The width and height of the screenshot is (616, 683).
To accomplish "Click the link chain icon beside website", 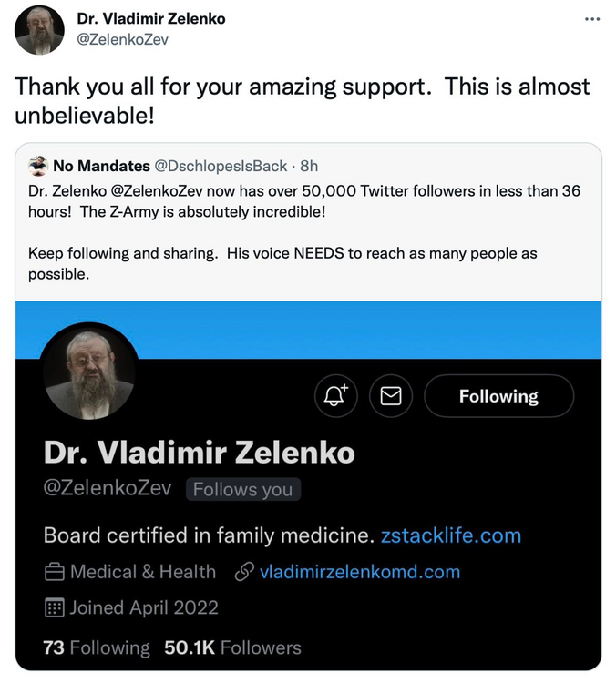I will [243, 572].
